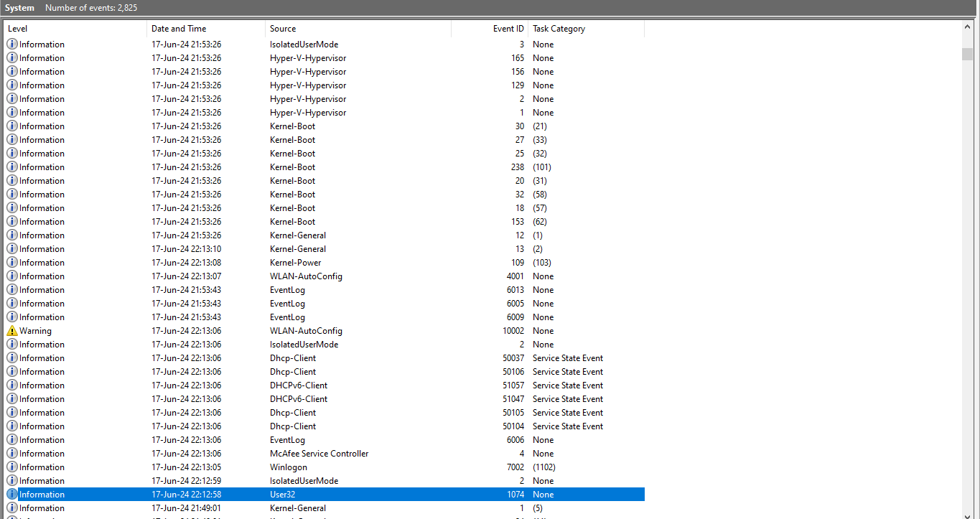The height and width of the screenshot is (519, 980).
Task: Click the 'McAfee Service Controller' source text
Action: pyautogui.click(x=319, y=454)
